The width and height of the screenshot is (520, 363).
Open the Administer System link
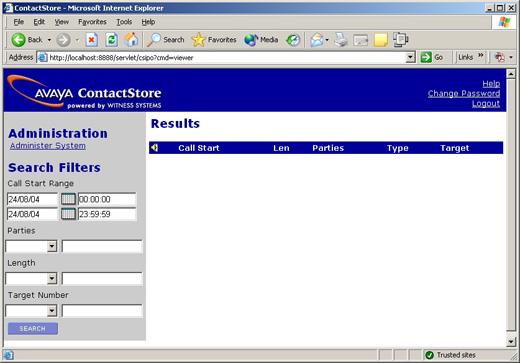[x=48, y=146]
